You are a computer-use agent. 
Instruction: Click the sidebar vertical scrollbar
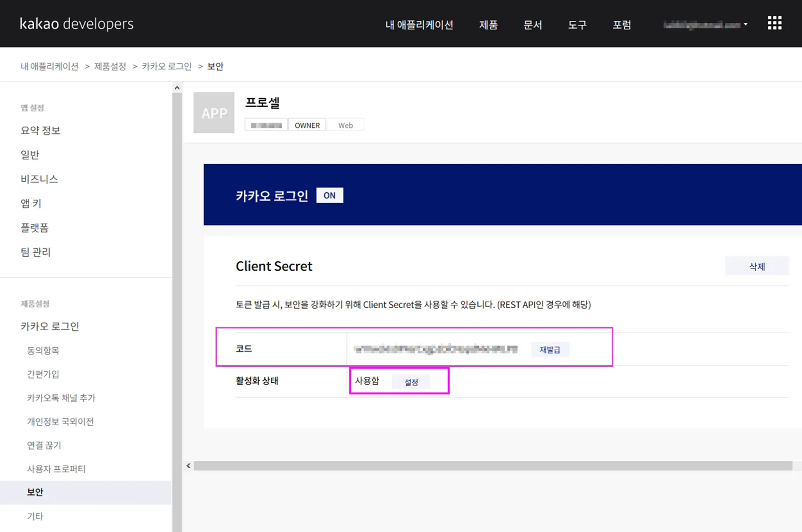point(177,312)
